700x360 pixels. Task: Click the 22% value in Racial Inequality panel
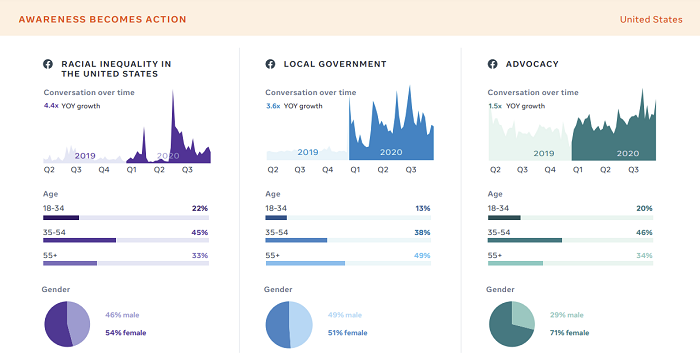click(x=200, y=208)
